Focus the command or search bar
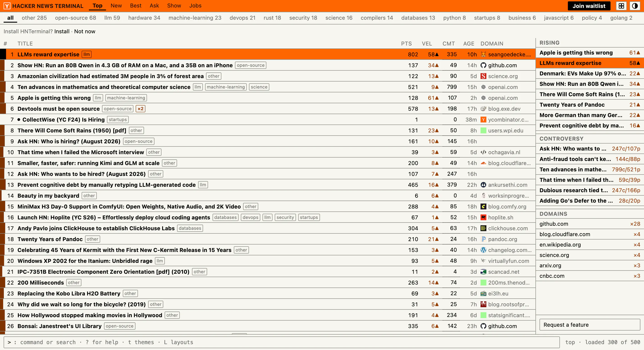The image size is (644, 350). click(282, 342)
